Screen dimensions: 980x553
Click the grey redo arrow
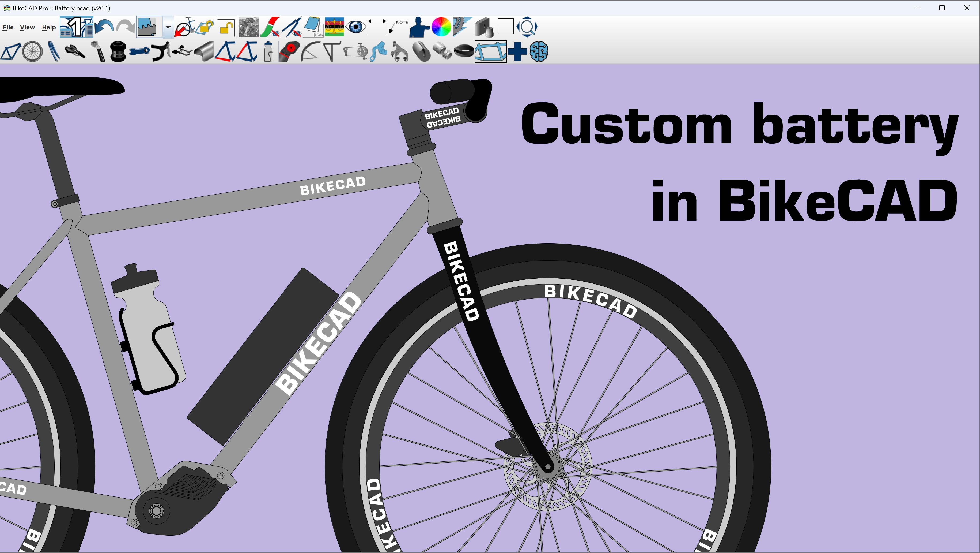coord(125,27)
